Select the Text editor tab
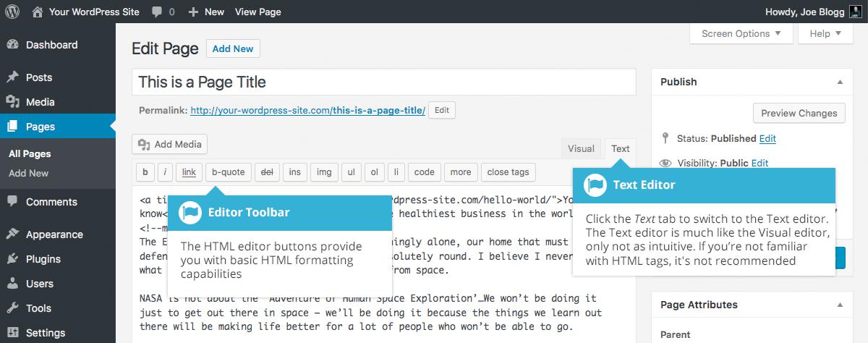 pyautogui.click(x=621, y=148)
